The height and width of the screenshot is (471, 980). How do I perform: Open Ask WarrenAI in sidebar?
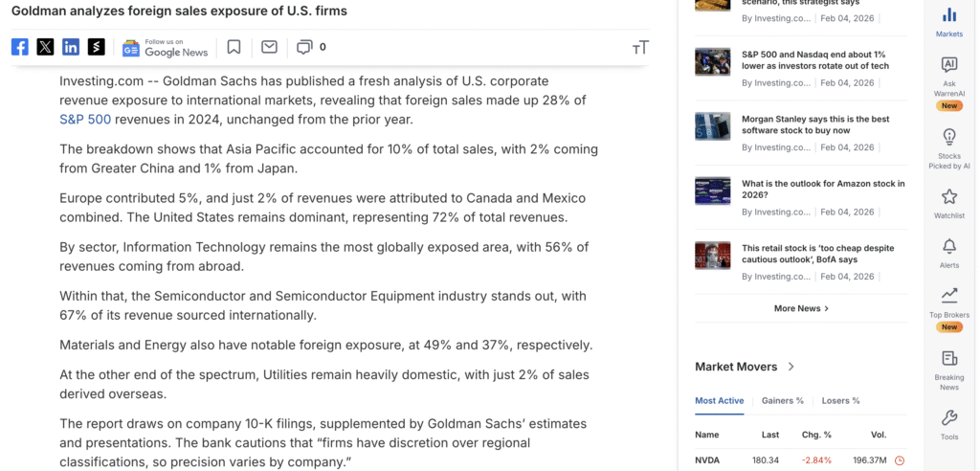click(949, 75)
